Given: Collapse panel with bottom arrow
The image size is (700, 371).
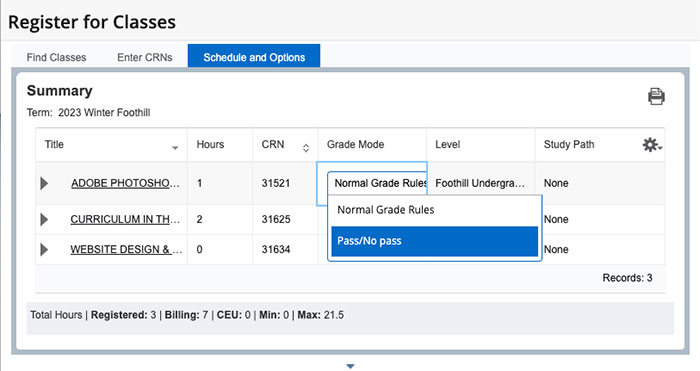Looking at the screenshot, I should [350, 366].
